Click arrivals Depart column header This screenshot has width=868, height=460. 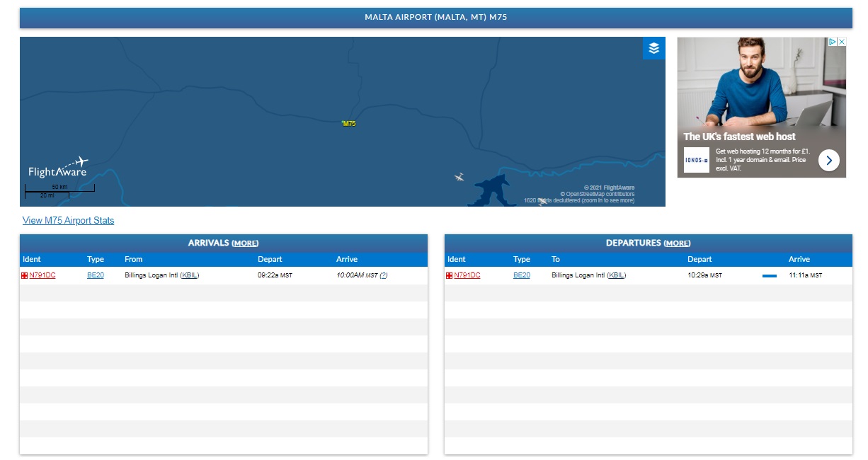(x=270, y=259)
